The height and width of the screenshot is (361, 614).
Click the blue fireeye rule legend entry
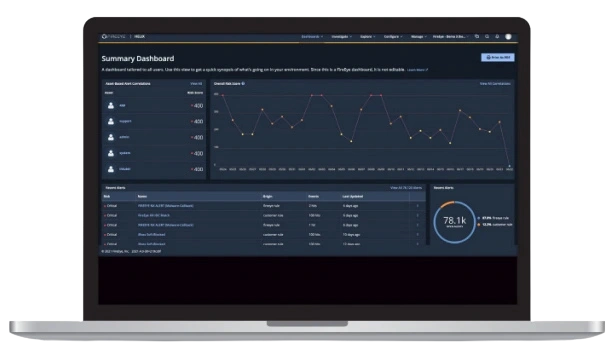tap(493, 218)
